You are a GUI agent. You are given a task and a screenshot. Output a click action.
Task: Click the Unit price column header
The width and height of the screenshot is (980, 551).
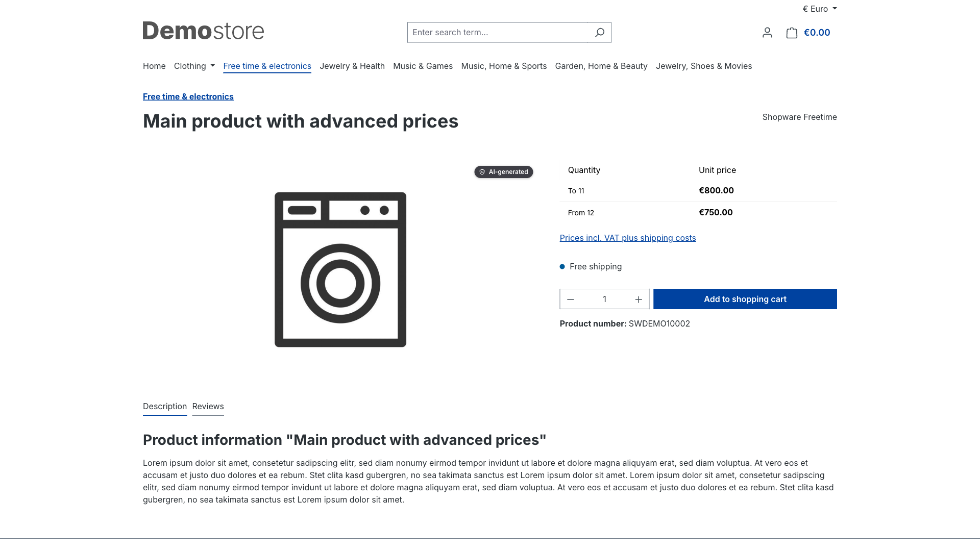(x=717, y=170)
